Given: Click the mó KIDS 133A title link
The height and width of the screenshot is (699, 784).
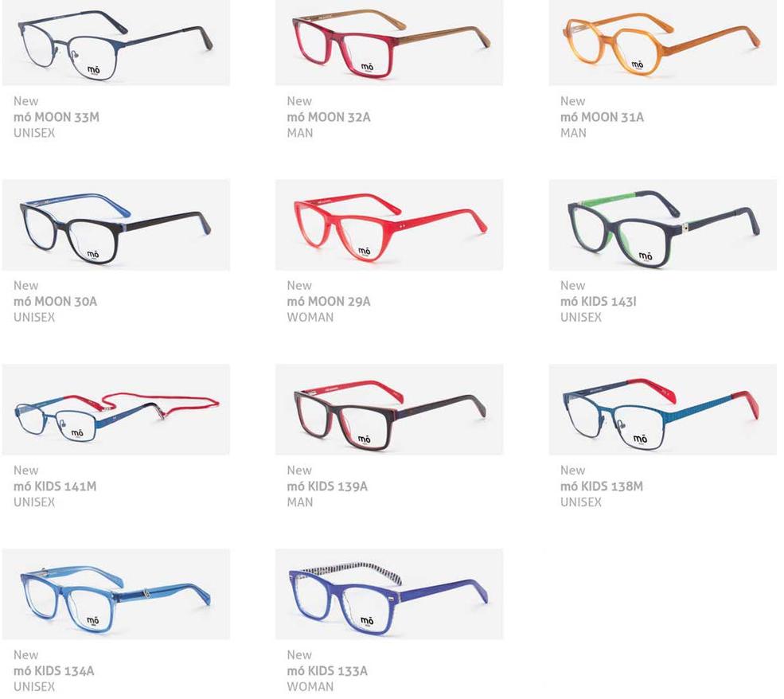Looking at the screenshot, I should point(327,670).
